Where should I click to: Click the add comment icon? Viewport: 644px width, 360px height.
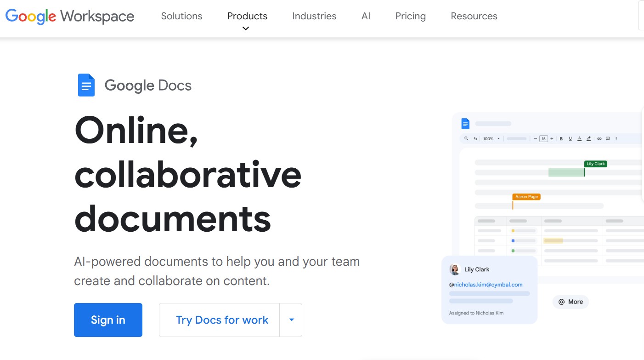pyautogui.click(x=607, y=138)
